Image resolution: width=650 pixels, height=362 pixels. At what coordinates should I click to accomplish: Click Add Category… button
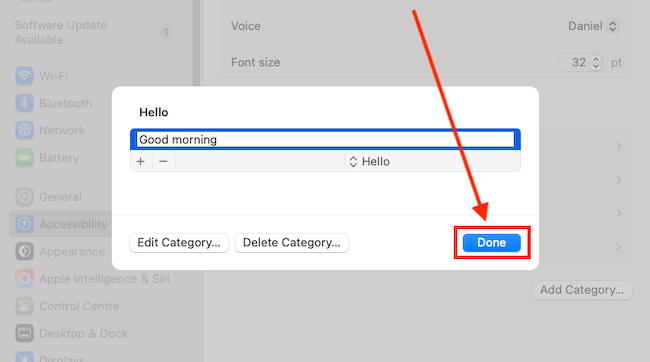point(582,290)
